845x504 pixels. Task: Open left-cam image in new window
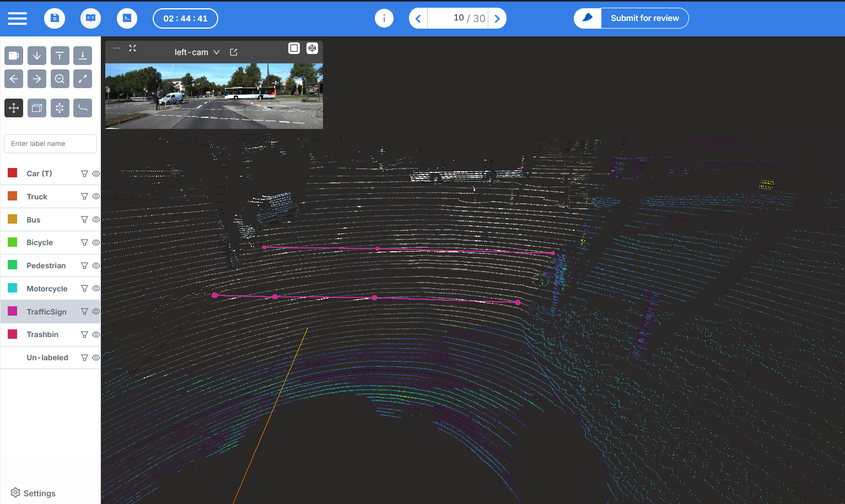coord(234,52)
